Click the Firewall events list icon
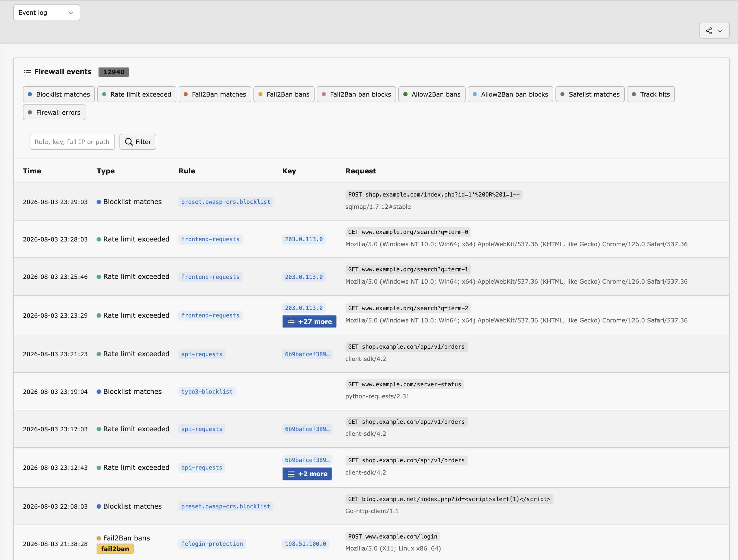 click(x=27, y=72)
